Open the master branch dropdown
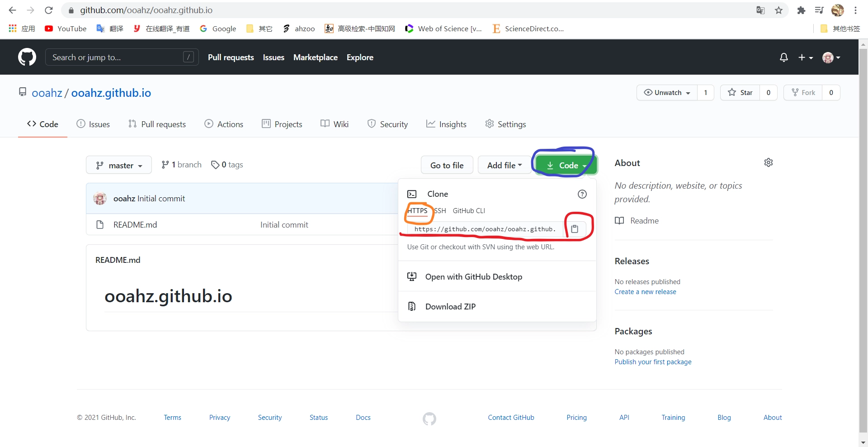Viewport: 868px width, 447px height. point(119,165)
